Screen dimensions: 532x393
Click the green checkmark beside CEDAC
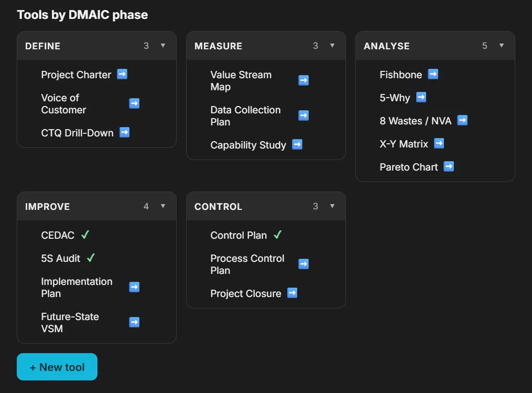85,235
